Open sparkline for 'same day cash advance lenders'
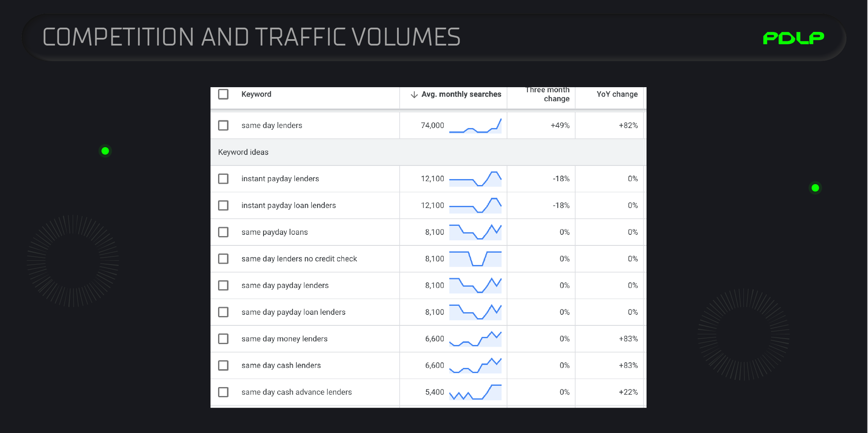Image resolution: width=868 pixels, height=433 pixels. tap(475, 392)
